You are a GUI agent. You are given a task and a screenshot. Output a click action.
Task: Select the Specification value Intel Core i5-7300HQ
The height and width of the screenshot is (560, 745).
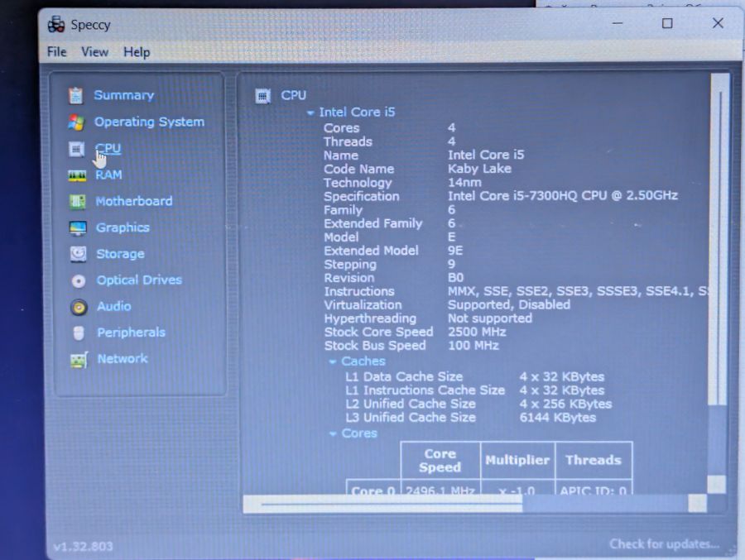563,196
